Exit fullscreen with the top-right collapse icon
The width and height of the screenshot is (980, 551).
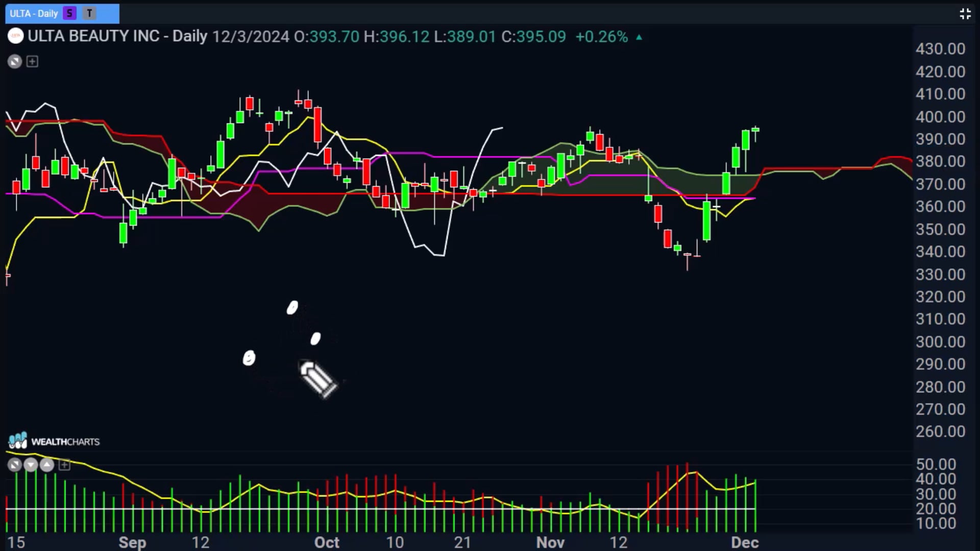pos(965,14)
